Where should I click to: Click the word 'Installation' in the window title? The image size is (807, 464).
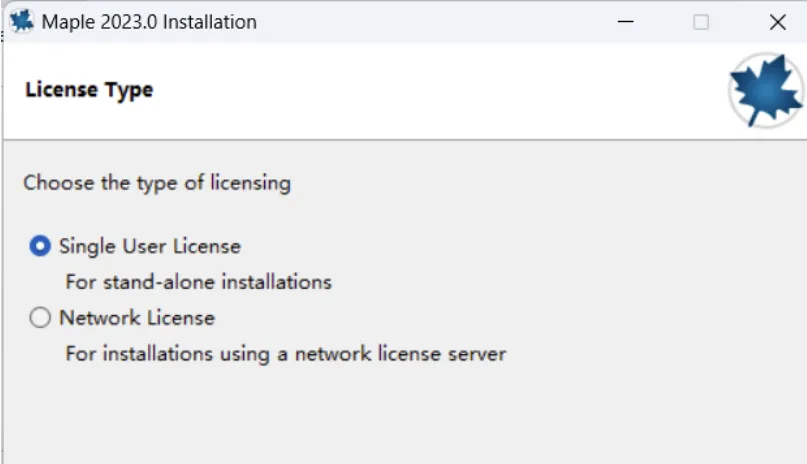click(209, 22)
